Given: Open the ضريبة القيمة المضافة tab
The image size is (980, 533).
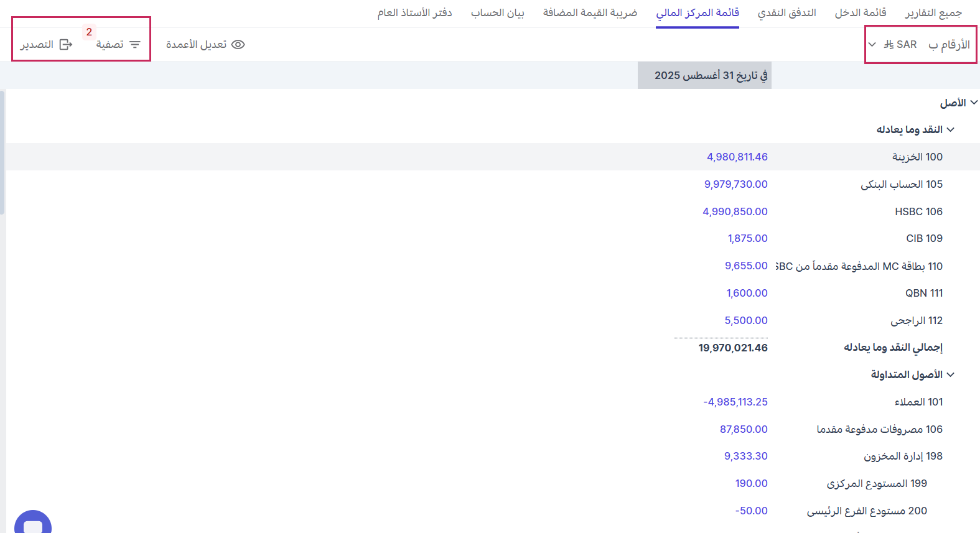Looking at the screenshot, I should (590, 13).
